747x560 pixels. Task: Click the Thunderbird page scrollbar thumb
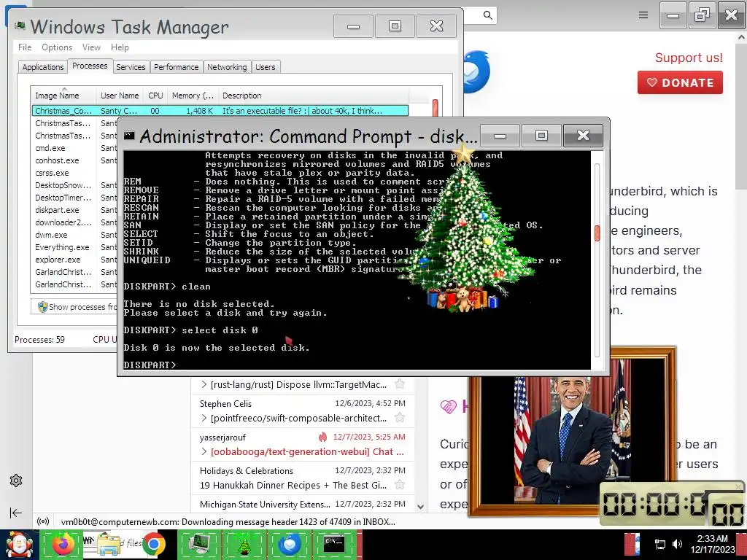pos(742,116)
